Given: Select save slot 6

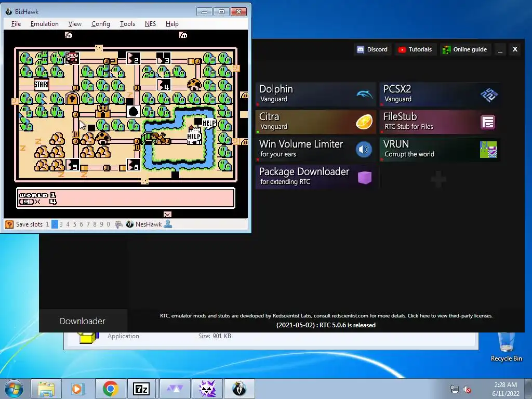Looking at the screenshot, I should 81,224.
